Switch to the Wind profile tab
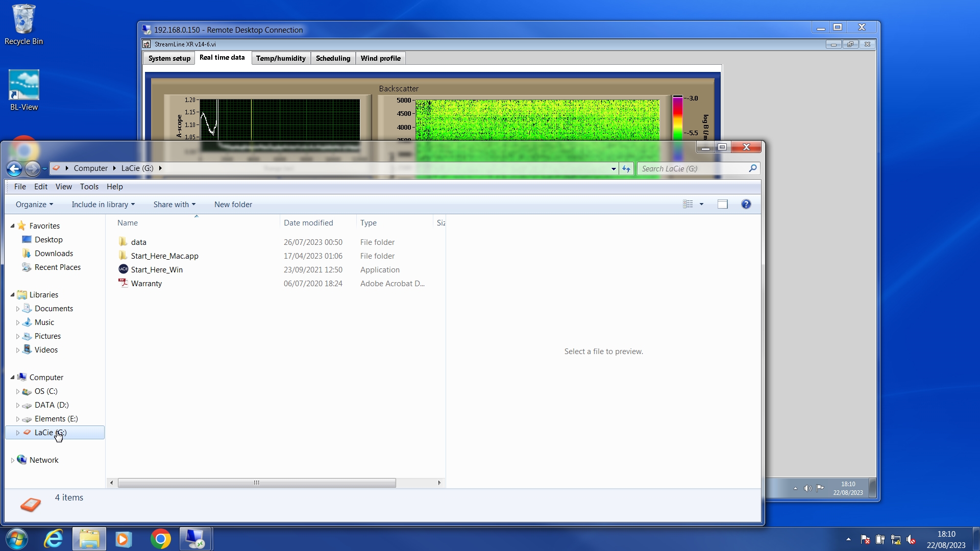The width and height of the screenshot is (980, 551). pyautogui.click(x=380, y=58)
